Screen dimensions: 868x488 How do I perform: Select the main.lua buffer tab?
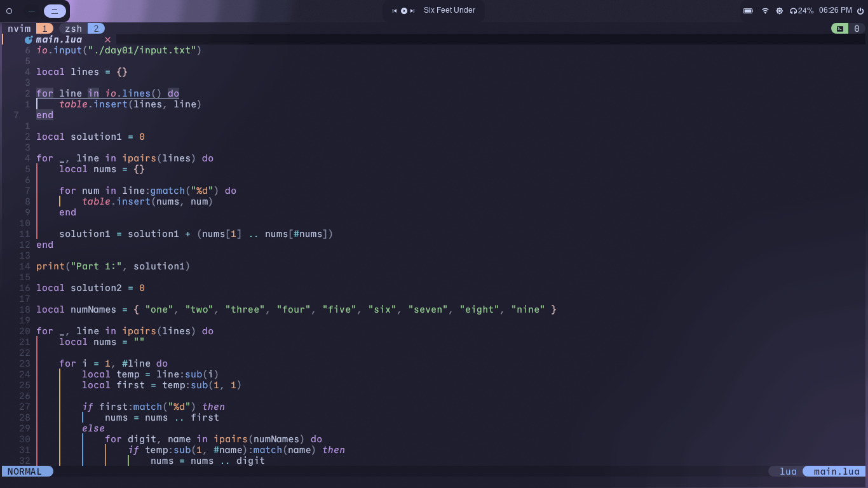59,39
